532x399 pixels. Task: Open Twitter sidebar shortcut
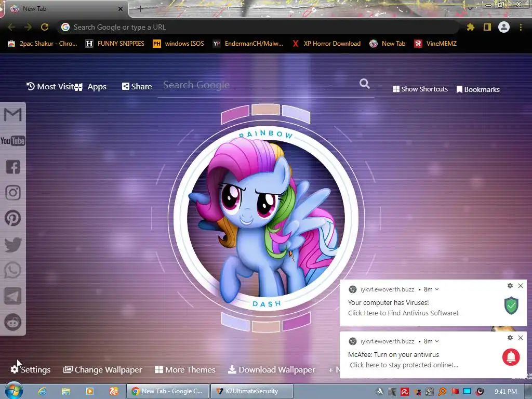point(13,245)
